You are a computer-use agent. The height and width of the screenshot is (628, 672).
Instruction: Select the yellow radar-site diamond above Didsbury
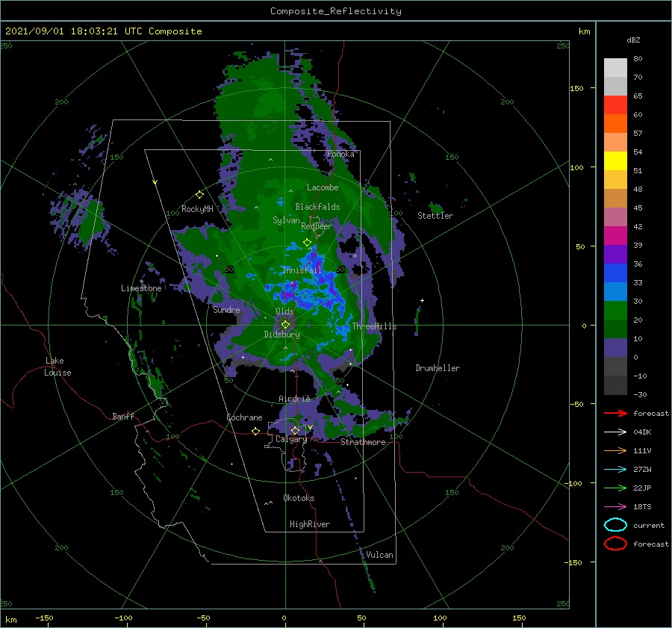[285, 325]
